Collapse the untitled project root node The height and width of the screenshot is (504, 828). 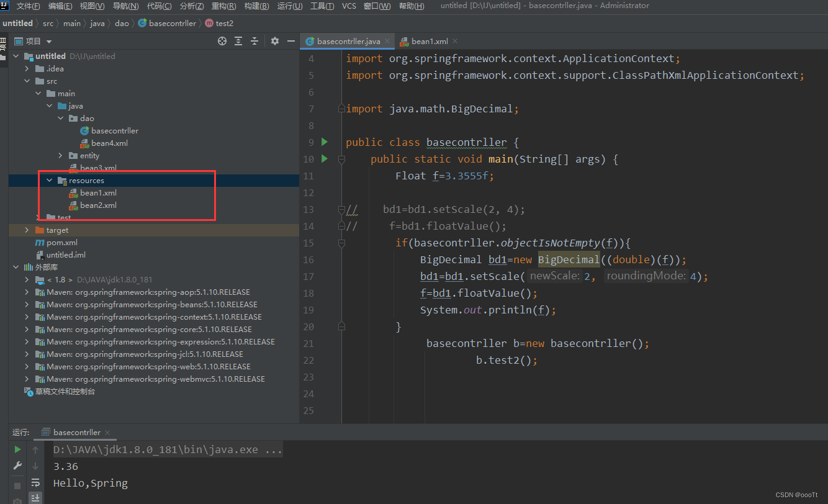[x=16, y=56]
